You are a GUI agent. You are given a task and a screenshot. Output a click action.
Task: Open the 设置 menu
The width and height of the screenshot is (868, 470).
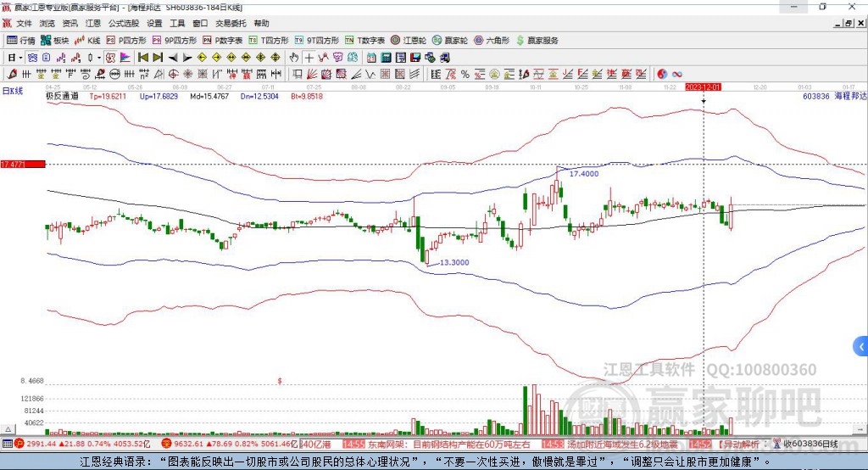(154, 23)
